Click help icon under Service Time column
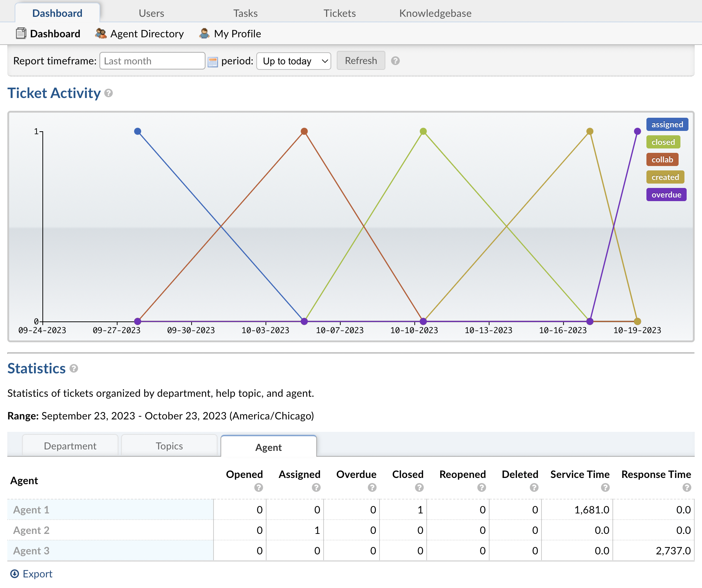The width and height of the screenshot is (702, 588). (x=605, y=487)
